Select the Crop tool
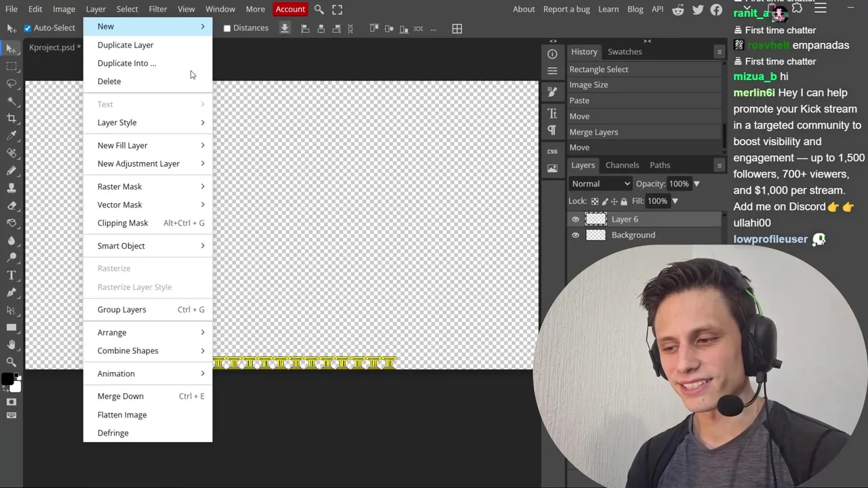This screenshot has height=488, width=868. [x=12, y=119]
